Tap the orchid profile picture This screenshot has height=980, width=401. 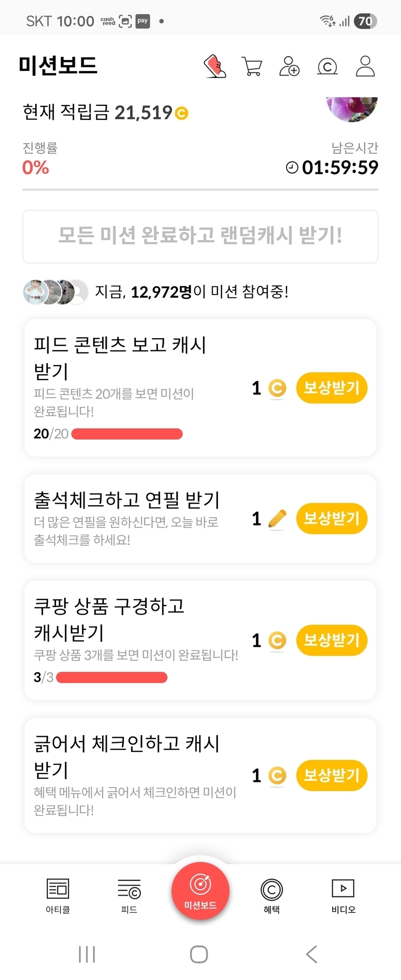pyautogui.click(x=352, y=108)
